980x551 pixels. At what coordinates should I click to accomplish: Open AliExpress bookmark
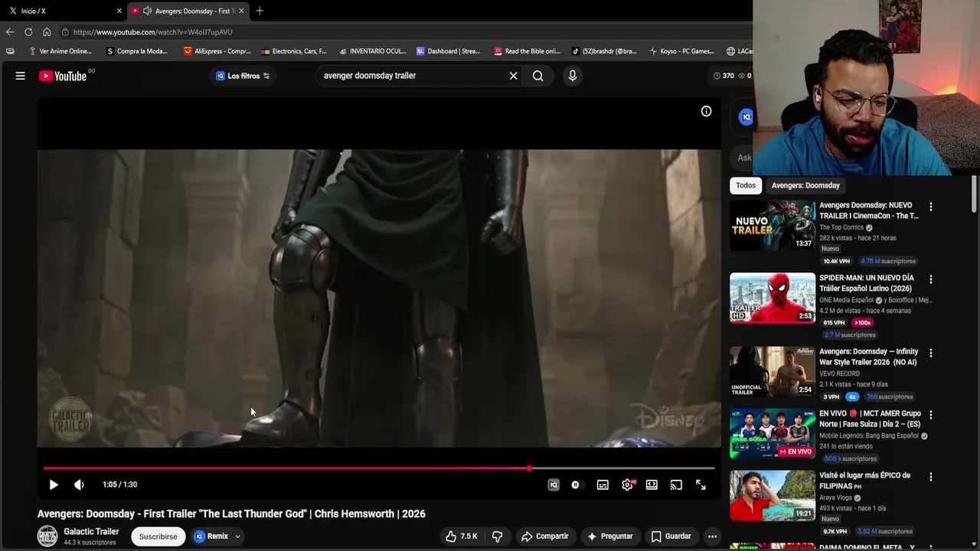coord(217,51)
